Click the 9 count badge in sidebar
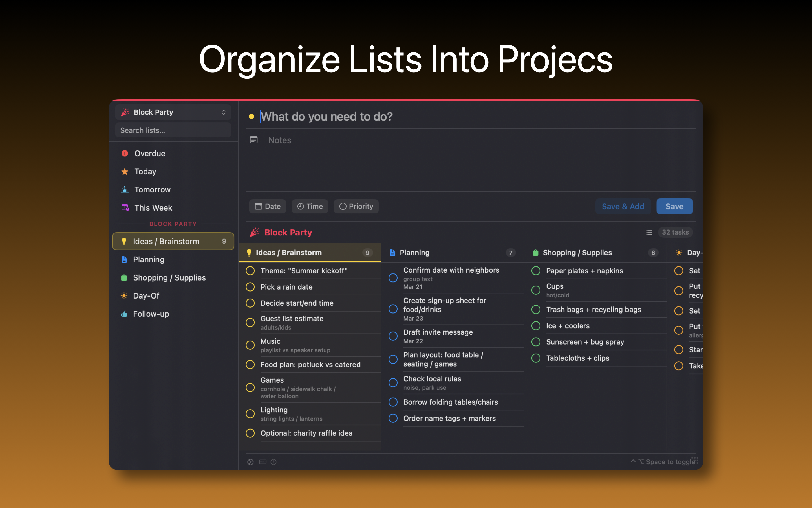The height and width of the screenshot is (508, 812). point(224,241)
